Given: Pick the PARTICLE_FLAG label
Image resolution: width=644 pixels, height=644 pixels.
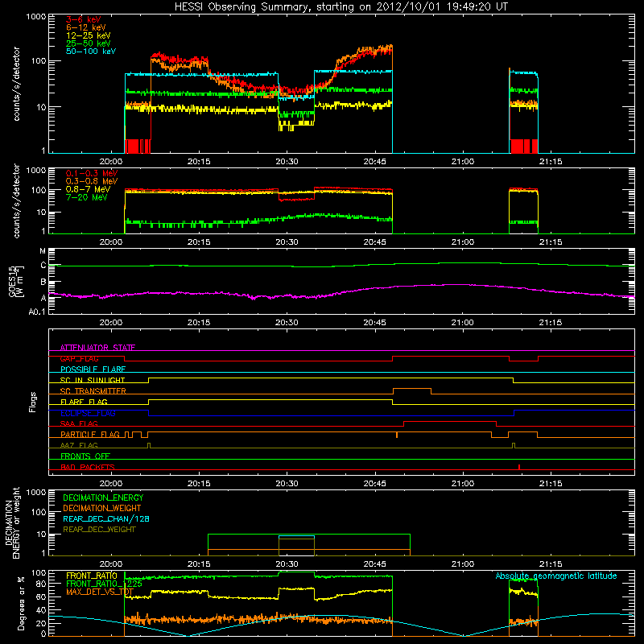Looking at the screenshot, I should (x=90, y=435).
